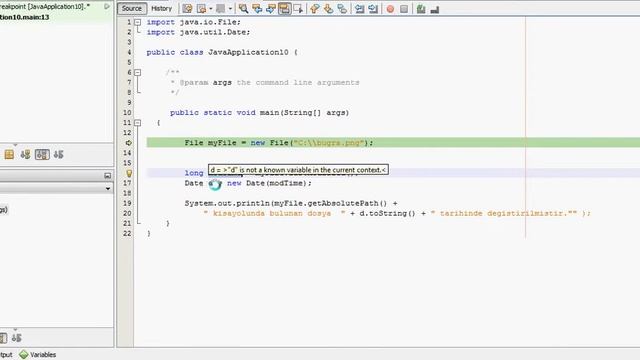Minimize the lower left panel

pyautogui.click(x=107, y=176)
